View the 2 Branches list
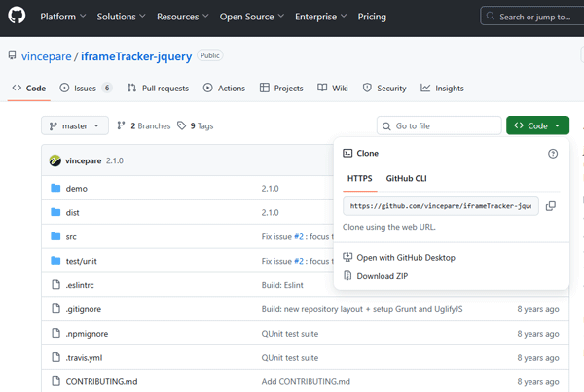The height and width of the screenshot is (392, 584). [x=144, y=125]
